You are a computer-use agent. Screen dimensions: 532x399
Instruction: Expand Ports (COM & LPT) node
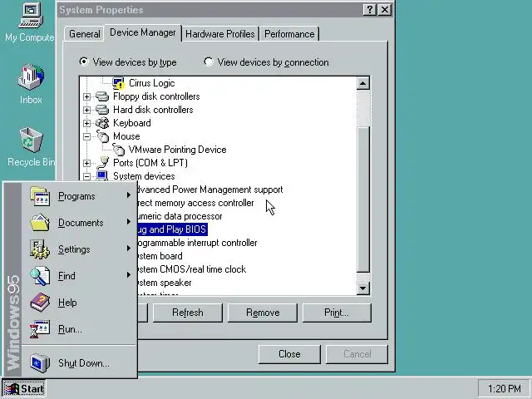click(x=86, y=163)
